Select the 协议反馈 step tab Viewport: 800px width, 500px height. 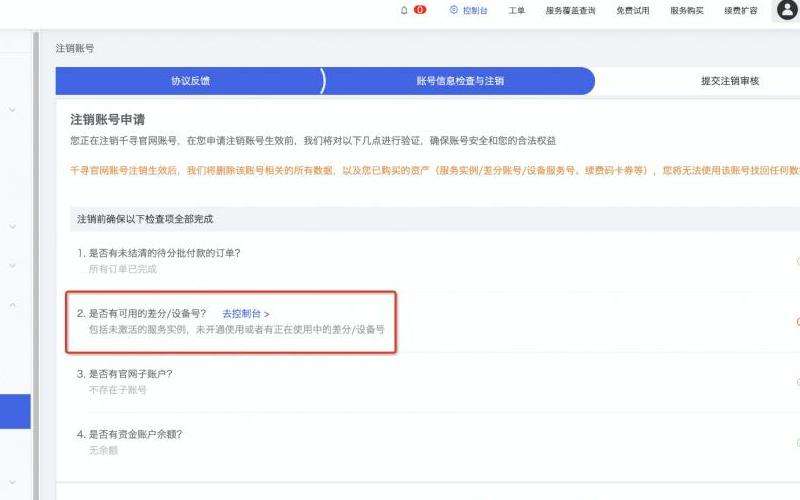(x=190, y=81)
